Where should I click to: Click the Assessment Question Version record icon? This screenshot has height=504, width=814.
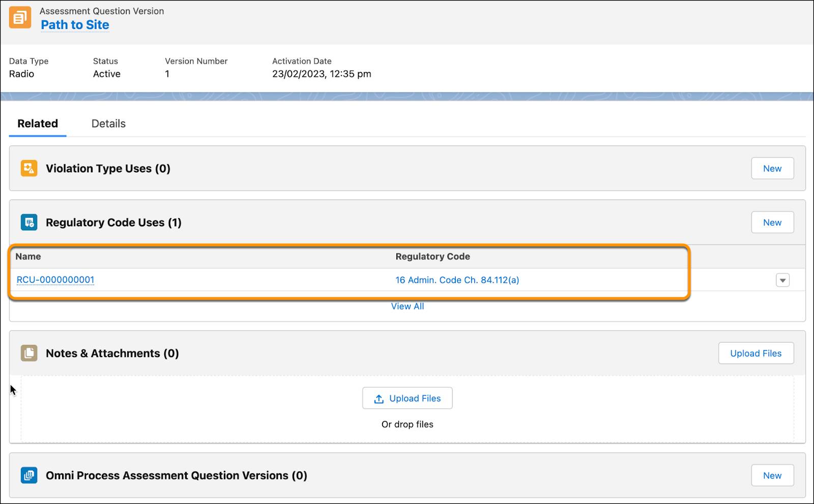point(20,17)
